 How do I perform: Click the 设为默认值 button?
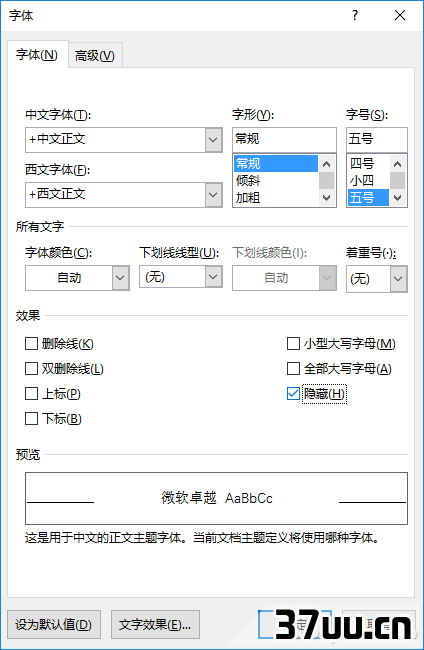(x=54, y=624)
